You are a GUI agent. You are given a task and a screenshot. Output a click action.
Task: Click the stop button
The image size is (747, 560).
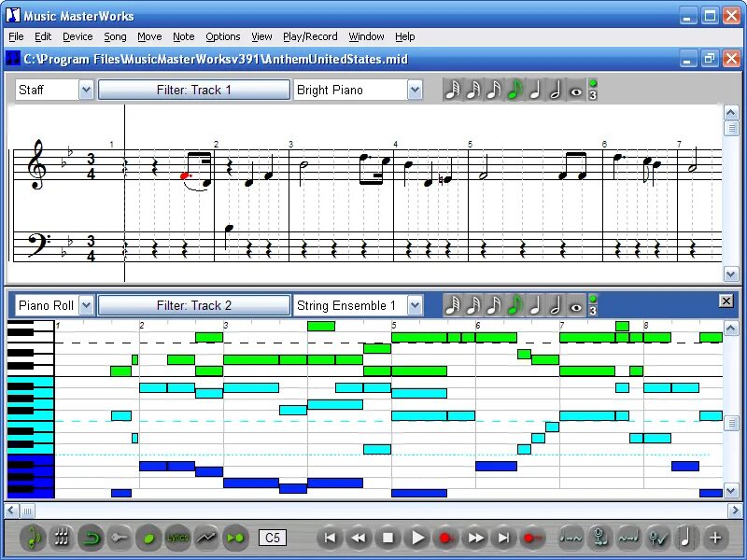[x=388, y=539]
